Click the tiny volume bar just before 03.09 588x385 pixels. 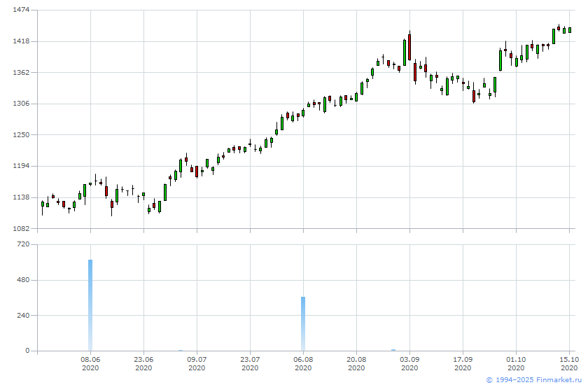393,350
